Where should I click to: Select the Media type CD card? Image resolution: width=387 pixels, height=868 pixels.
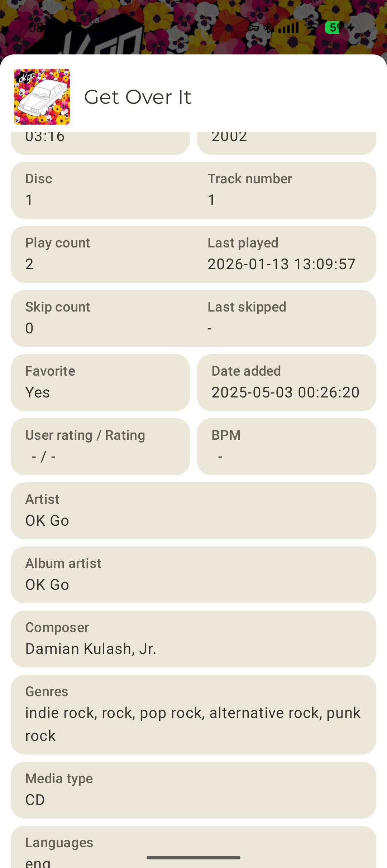click(193, 790)
